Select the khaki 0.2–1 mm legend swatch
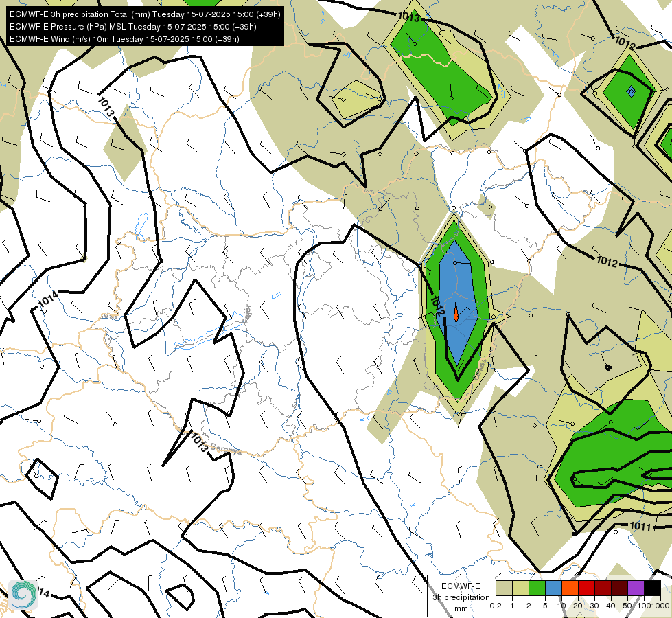Image resolution: width=672 pixels, height=618 pixels. click(504, 588)
